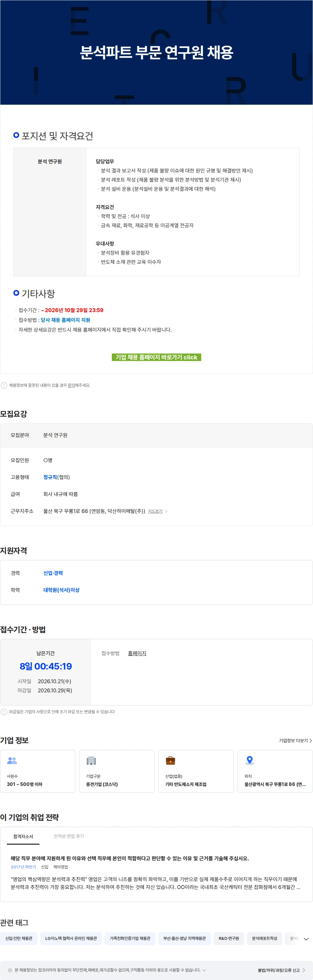Click the 신입·경력 career link

click(x=53, y=573)
